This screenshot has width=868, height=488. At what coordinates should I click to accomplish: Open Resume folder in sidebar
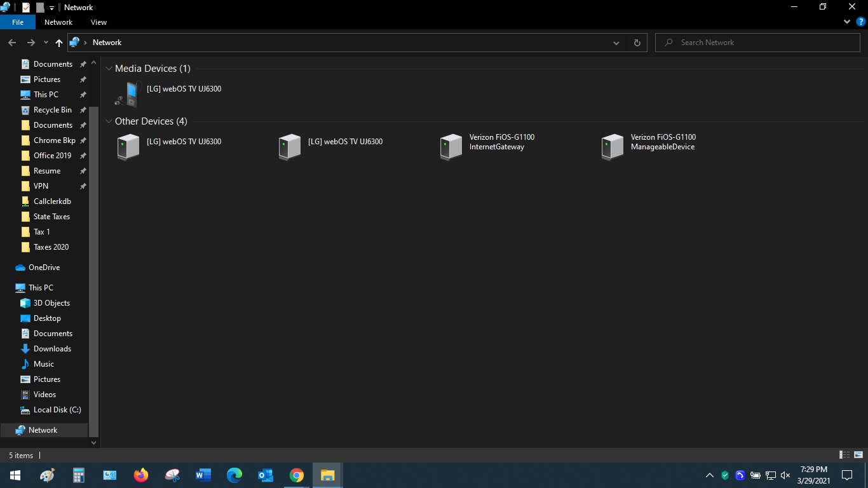pos(47,171)
